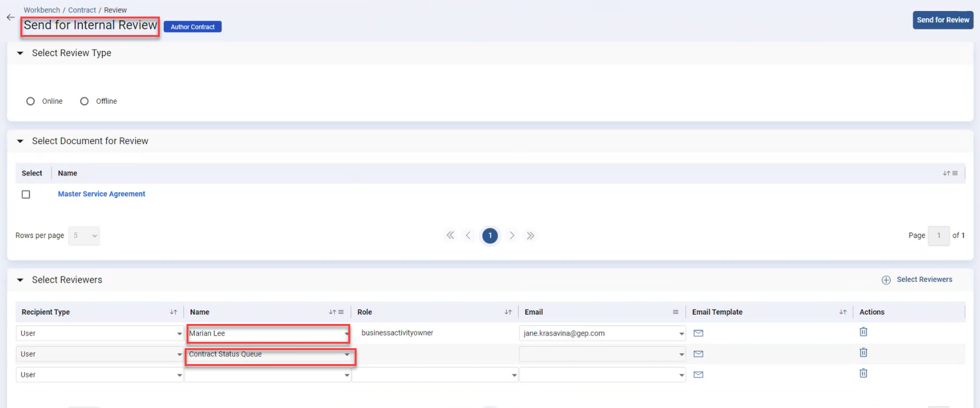Navigate to Workbench breadcrumb
The image size is (980, 408).
coord(41,10)
